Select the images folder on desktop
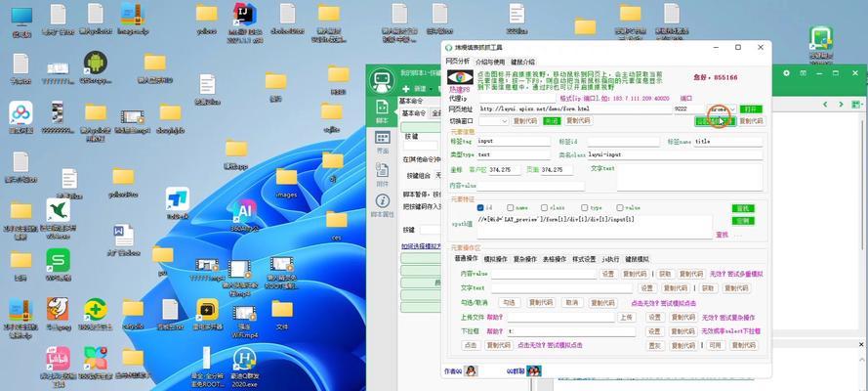 click(286, 184)
